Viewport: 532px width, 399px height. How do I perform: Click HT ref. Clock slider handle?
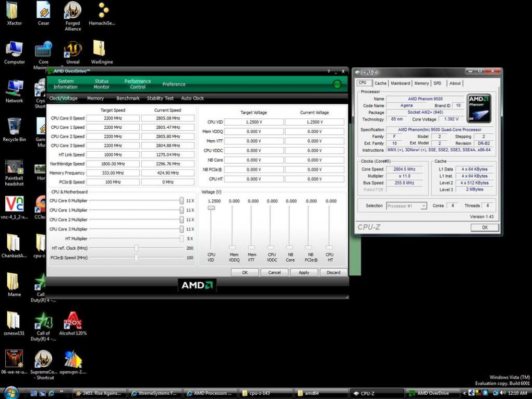point(137,248)
